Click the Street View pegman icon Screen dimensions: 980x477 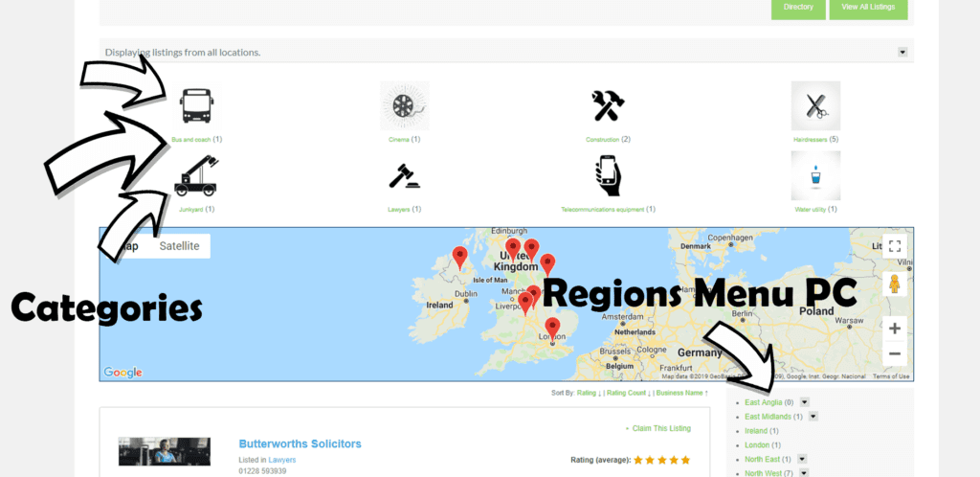tap(895, 284)
